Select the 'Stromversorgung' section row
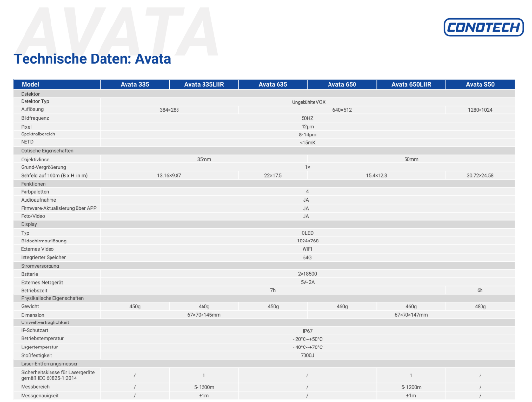Viewport: 532px width, 402px height. pyautogui.click(x=40, y=266)
